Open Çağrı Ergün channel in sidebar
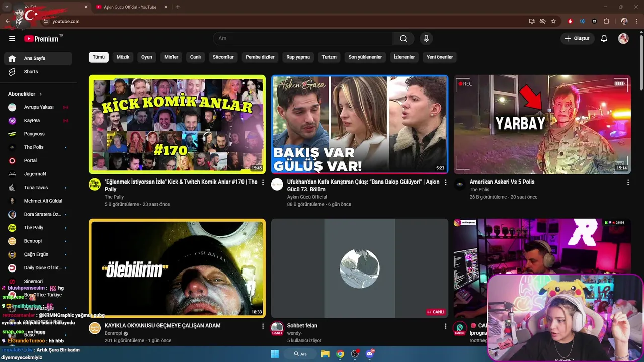Image resolution: width=644 pixels, height=362 pixels. point(38,254)
